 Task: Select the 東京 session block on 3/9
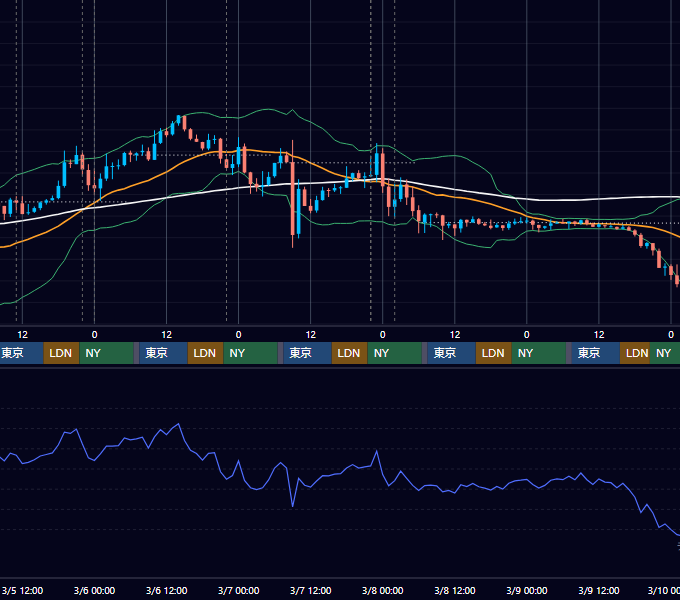coord(595,353)
